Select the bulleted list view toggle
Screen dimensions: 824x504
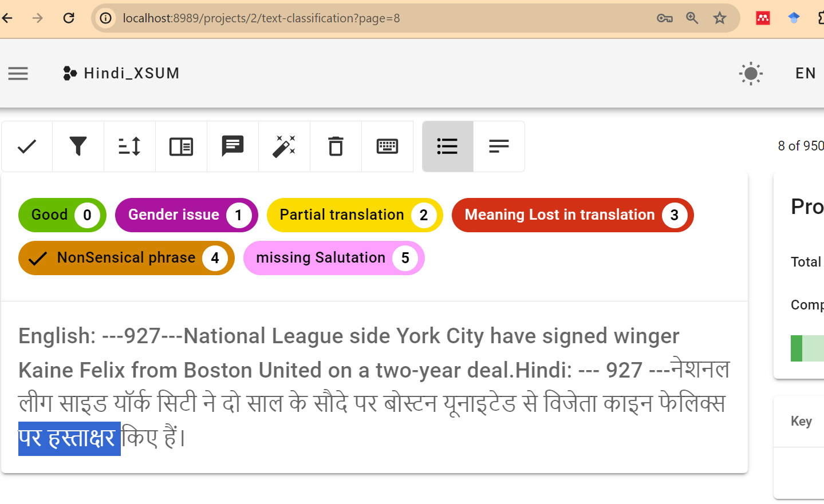coord(447,146)
